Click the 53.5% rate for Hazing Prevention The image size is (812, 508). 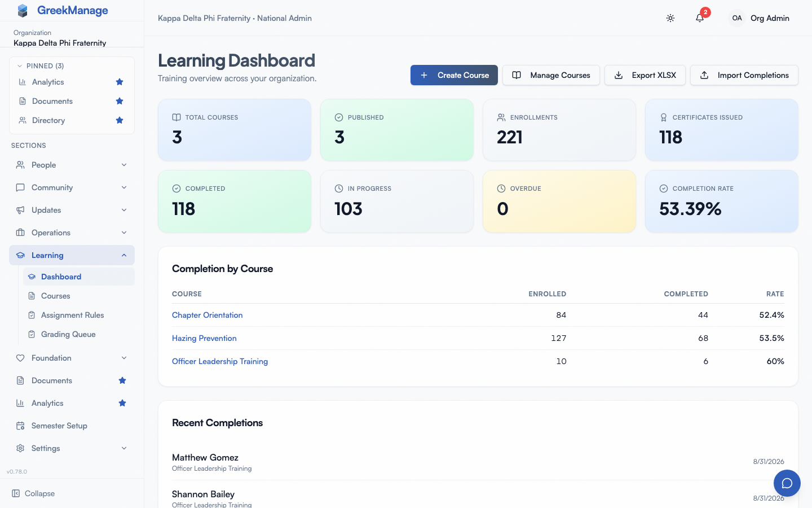click(x=772, y=338)
